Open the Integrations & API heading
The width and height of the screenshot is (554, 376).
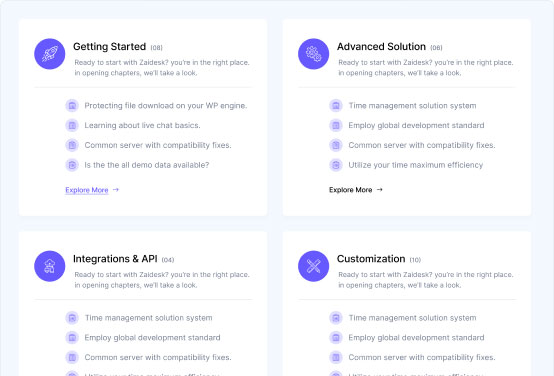pos(115,259)
